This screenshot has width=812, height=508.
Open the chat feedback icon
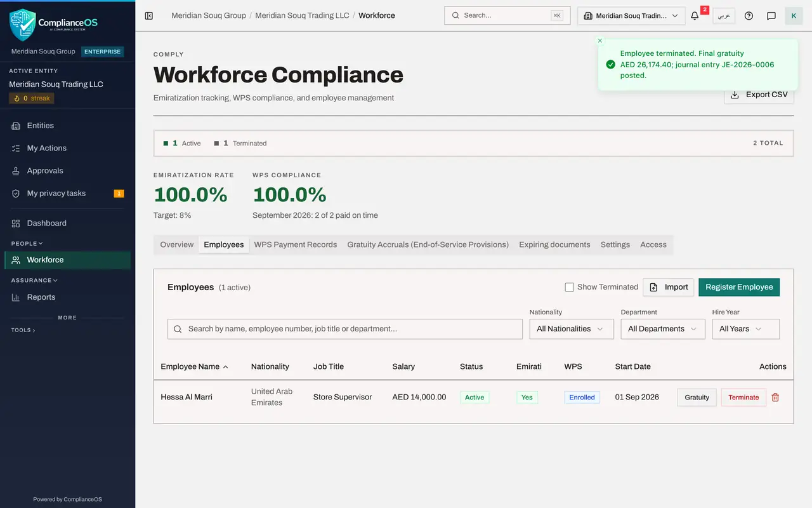tap(771, 16)
